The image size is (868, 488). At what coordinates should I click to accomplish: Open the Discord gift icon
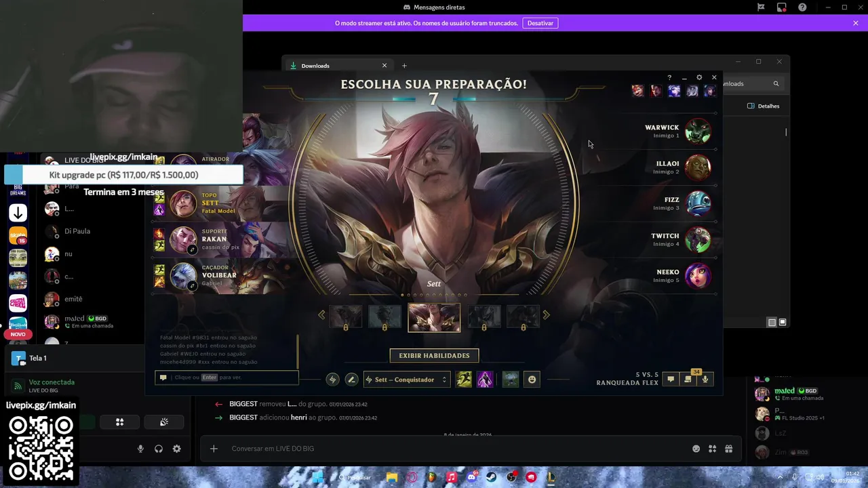729,449
